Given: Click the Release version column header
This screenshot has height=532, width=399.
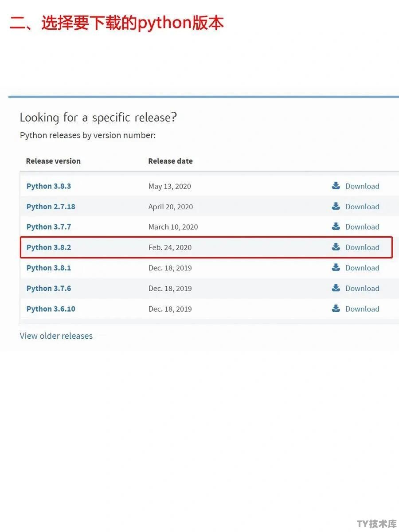Looking at the screenshot, I should coord(53,161).
